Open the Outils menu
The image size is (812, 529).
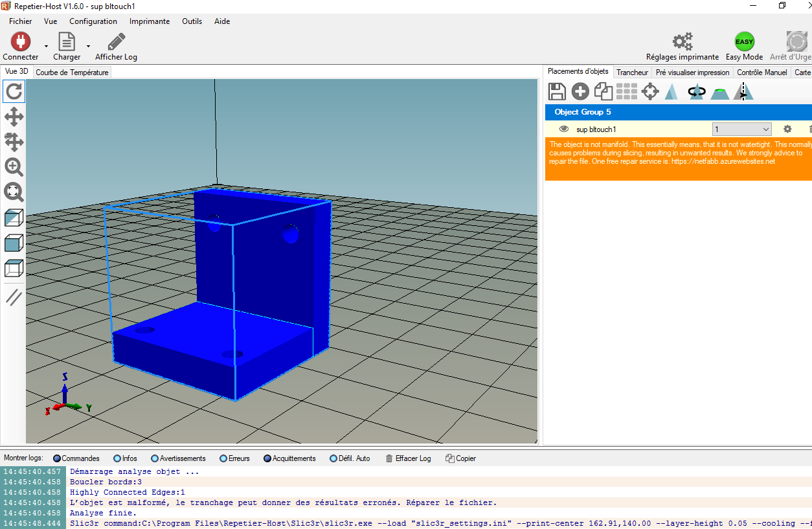coord(192,21)
